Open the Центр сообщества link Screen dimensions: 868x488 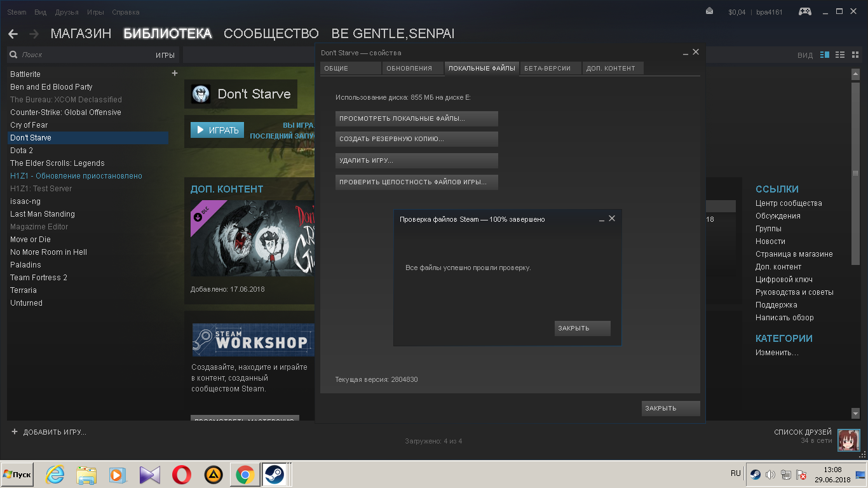pos(788,203)
